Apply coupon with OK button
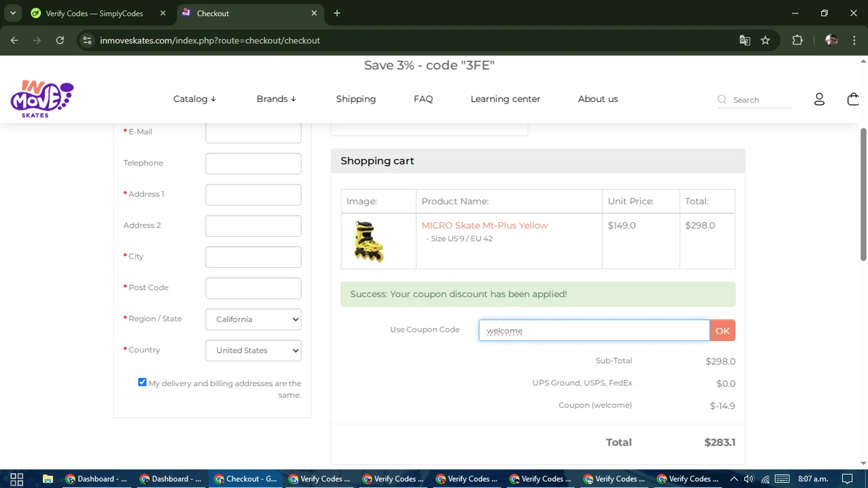 (x=723, y=331)
